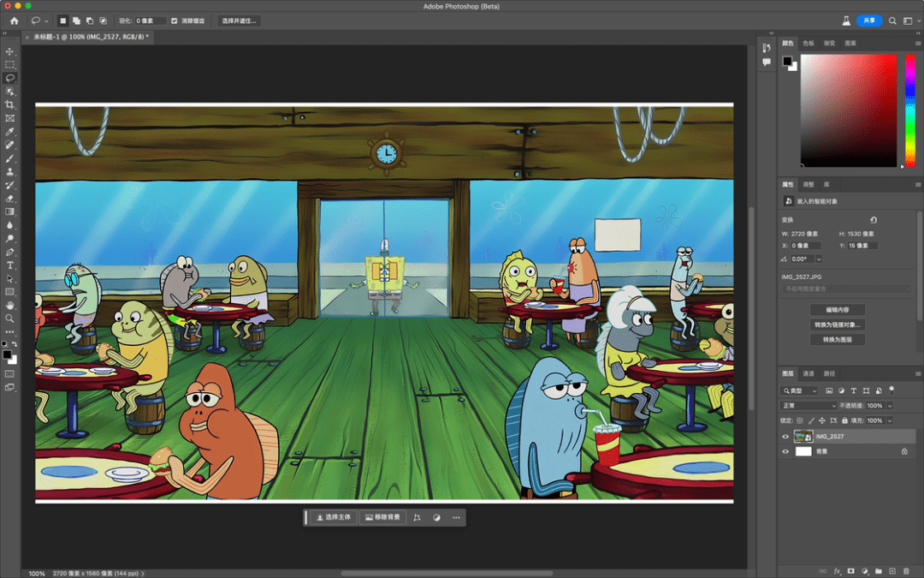Go to the Home screen icon
The image size is (924, 578).
(15, 21)
